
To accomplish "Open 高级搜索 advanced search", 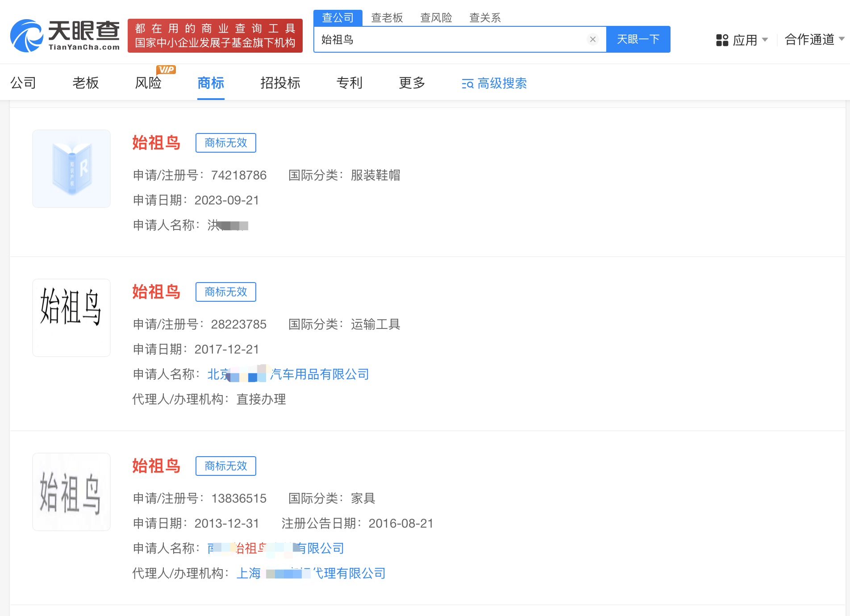I will (x=494, y=83).
